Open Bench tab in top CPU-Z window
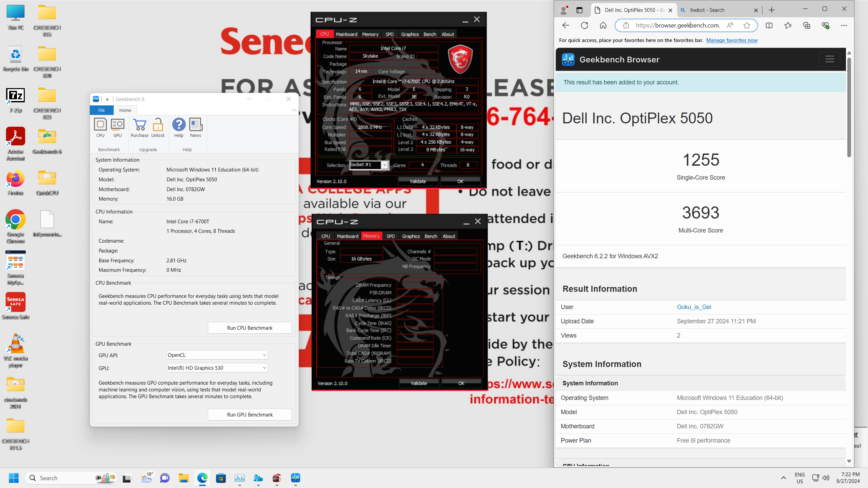 (x=430, y=34)
